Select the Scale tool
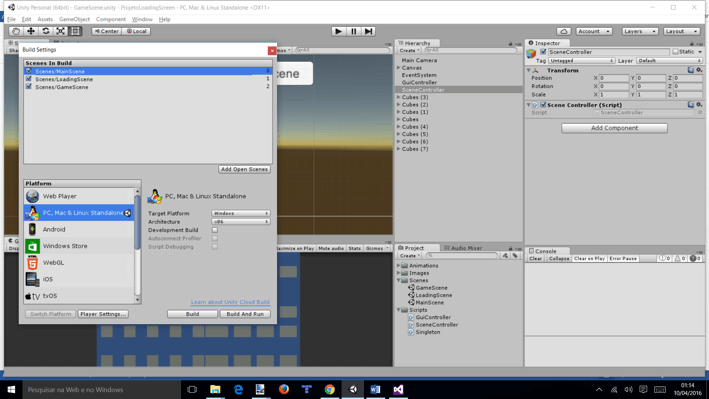The height and width of the screenshot is (399, 709). click(x=60, y=31)
